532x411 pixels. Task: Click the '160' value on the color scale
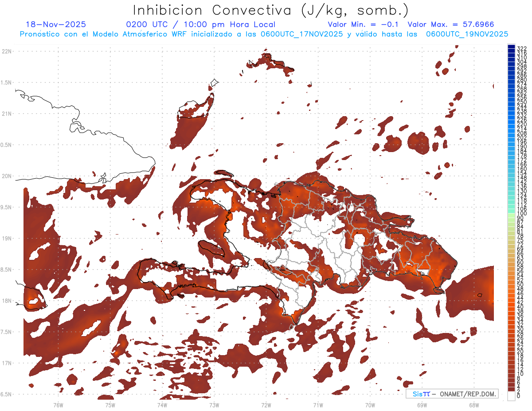click(522, 169)
